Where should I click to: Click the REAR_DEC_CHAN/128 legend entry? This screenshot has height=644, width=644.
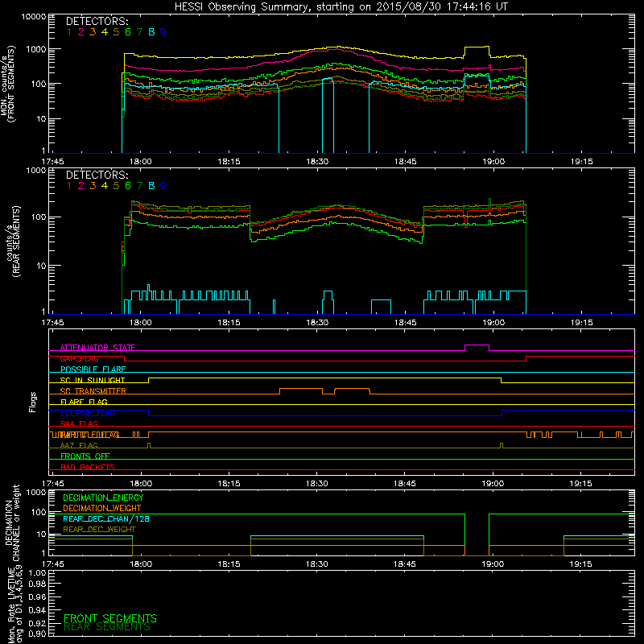point(106,518)
